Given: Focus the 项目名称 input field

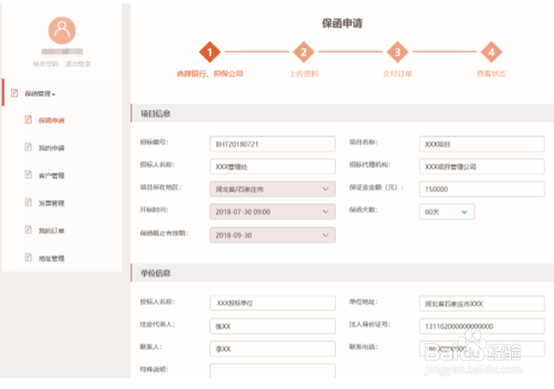Looking at the screenshot, I should 482,144.
